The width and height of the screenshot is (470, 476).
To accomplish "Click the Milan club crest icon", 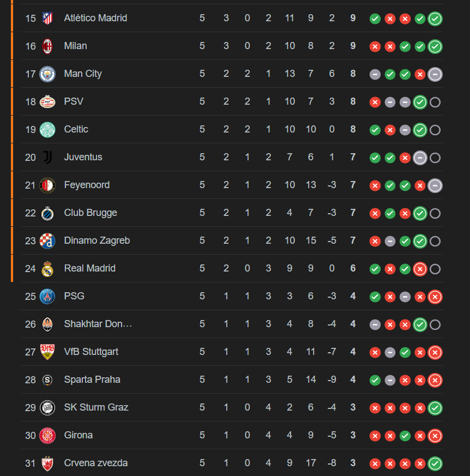I will click(x=47, y=46).
